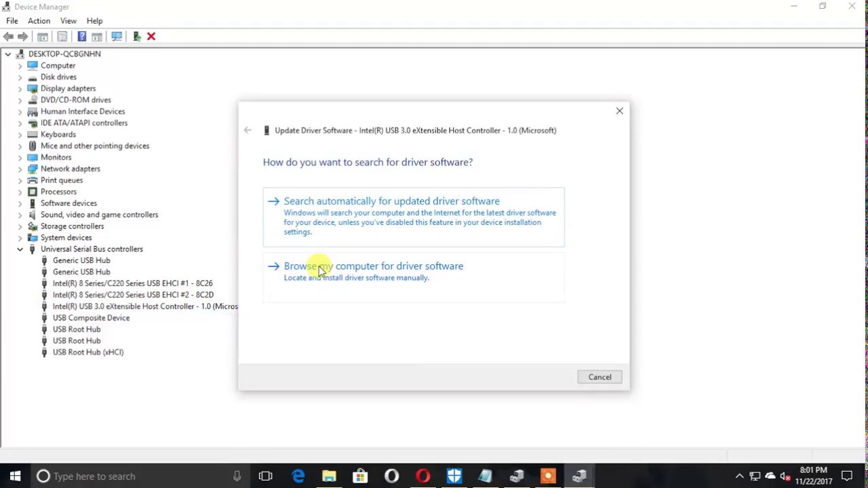This screenshot has width=868, height=488.
Task: Select first Generic USB Hub entry
Action: pyautogui.click(x=81, y=260)
